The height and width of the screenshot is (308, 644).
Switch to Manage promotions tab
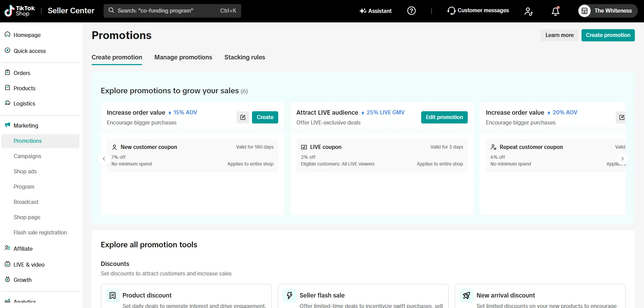[x=183, y=57]
